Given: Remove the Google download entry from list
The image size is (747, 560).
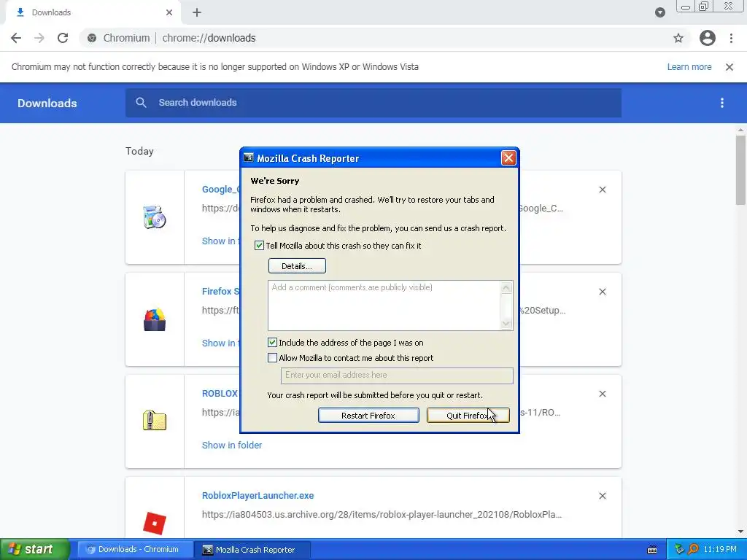Looking at the screenshot, I should (603, 190).
